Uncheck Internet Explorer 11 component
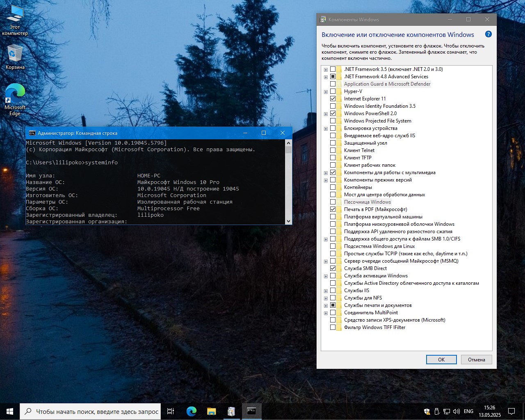Viewport: 525px width, 420px height. [x=333, y=99]
